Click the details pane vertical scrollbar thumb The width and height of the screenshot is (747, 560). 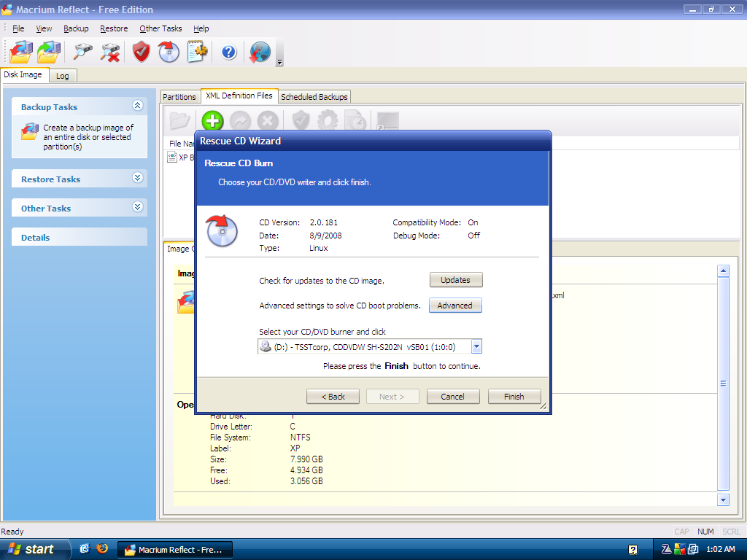(x=723, y=384)
